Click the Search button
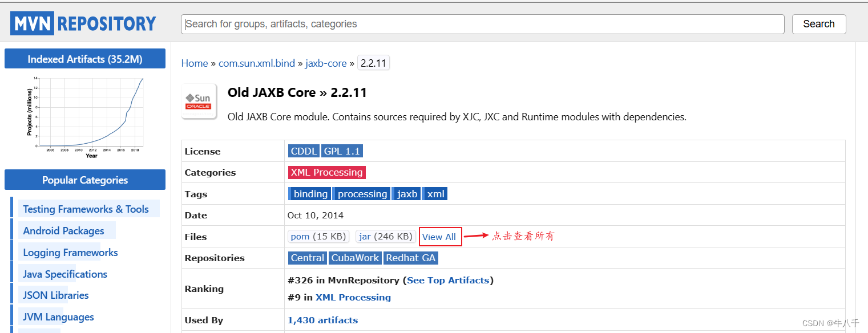Viewport: 868px width, 333px height. pyautogui.click(x=819, y=24)
